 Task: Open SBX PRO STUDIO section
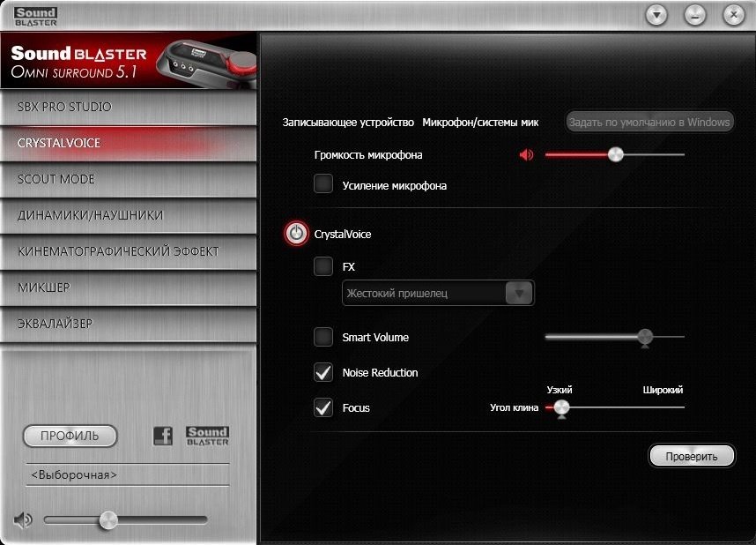129,108
